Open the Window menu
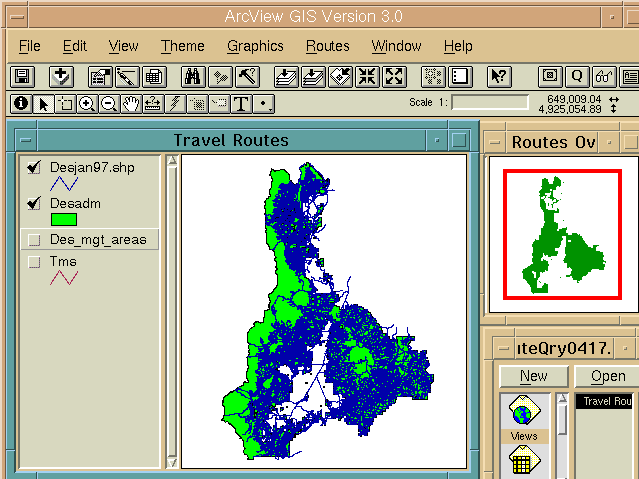The width and height of the screenshot is (639, 479). (x=396, y=46)
